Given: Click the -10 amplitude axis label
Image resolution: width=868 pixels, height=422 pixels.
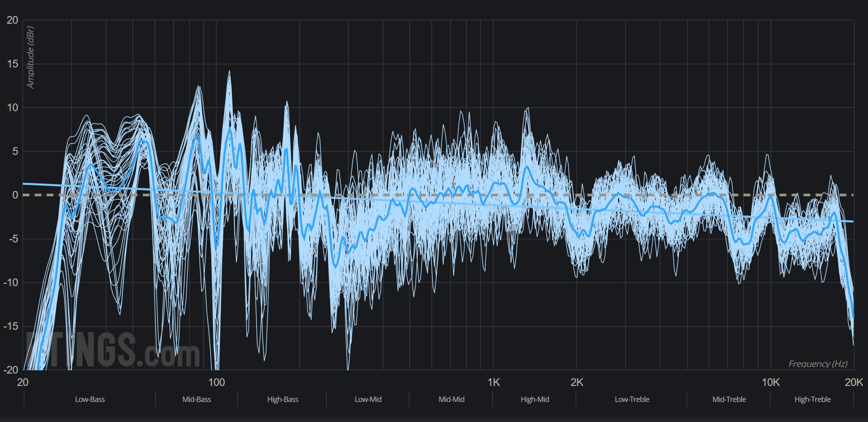Looking at the screenshot, I should coord(11,282).
